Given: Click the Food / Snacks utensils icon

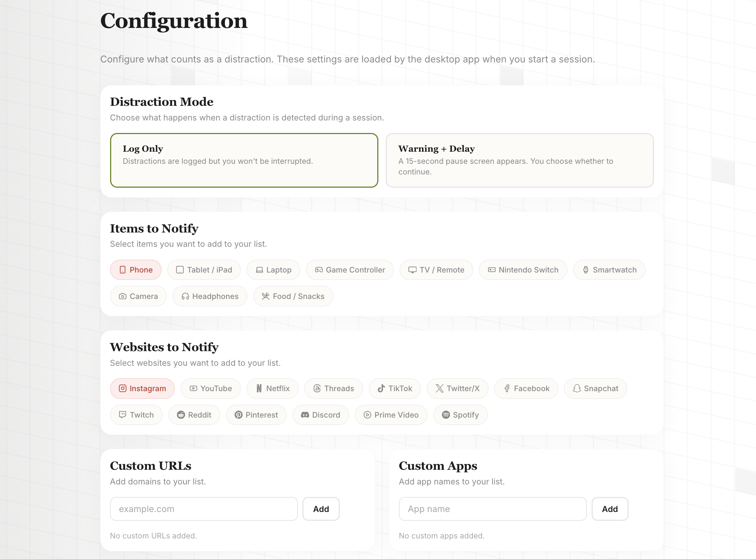Looking at the screenshot, I should pyautogui.click(x=266, y=296).
